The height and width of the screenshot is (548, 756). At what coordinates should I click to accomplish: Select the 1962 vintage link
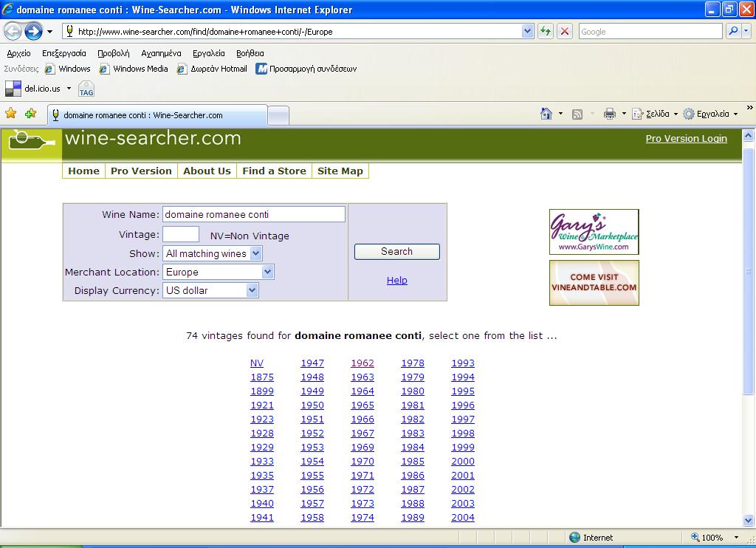[x=362, y=363]
